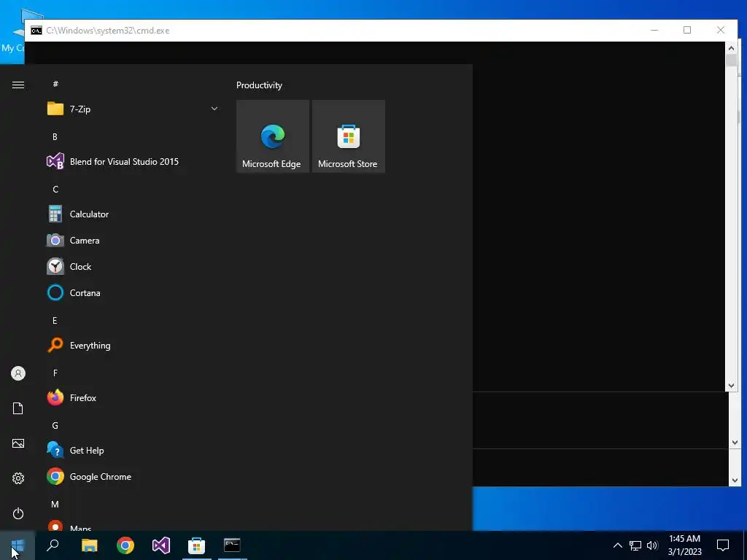This screenshot has width=747, height=560.
Task: Open Chrome from the taskbar
Action: coord(125,545)
